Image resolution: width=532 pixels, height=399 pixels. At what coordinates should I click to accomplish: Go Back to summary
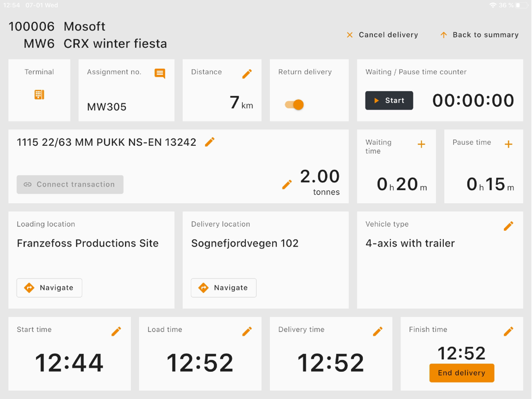pyautogui.click(x=479, y=35)
